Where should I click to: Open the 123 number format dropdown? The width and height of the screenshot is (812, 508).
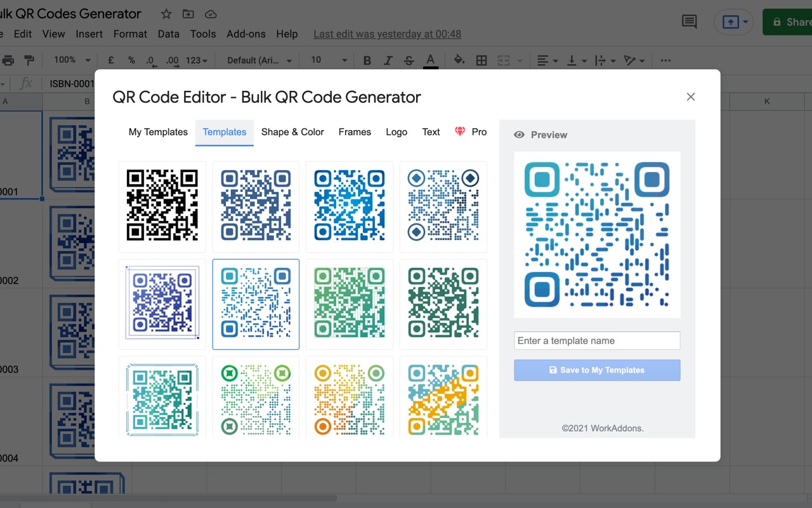pos(197,60)
